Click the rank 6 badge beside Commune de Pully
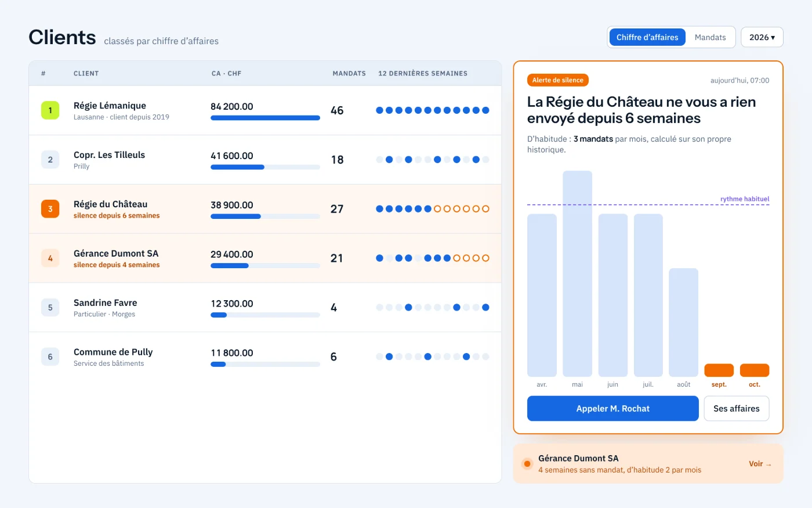The width and height of the screenshot is (812, 508). point(50,357)
